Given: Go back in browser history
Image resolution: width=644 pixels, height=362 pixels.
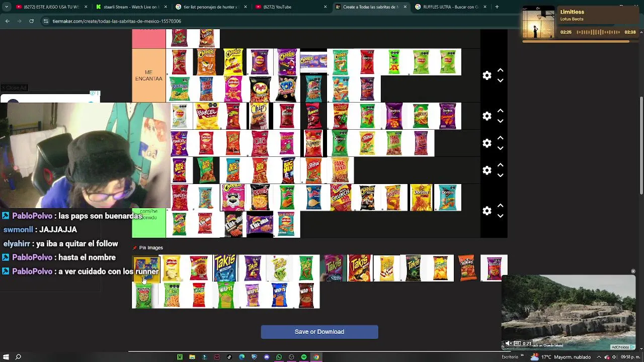Looking at the screenshot, I should point(7,21).
